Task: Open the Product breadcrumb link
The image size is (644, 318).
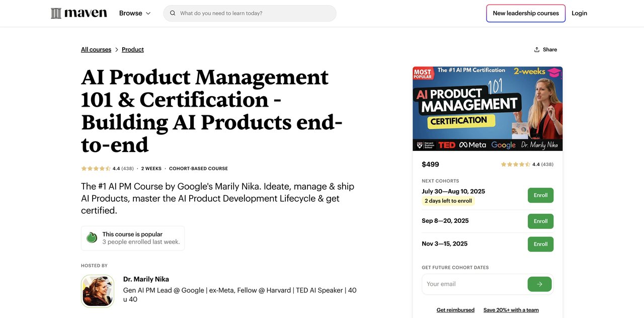Action: [x=133, y=49]
